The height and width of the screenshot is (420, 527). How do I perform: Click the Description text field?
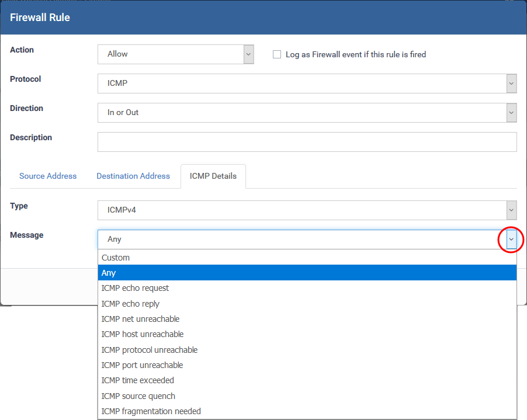coord(307,142)
